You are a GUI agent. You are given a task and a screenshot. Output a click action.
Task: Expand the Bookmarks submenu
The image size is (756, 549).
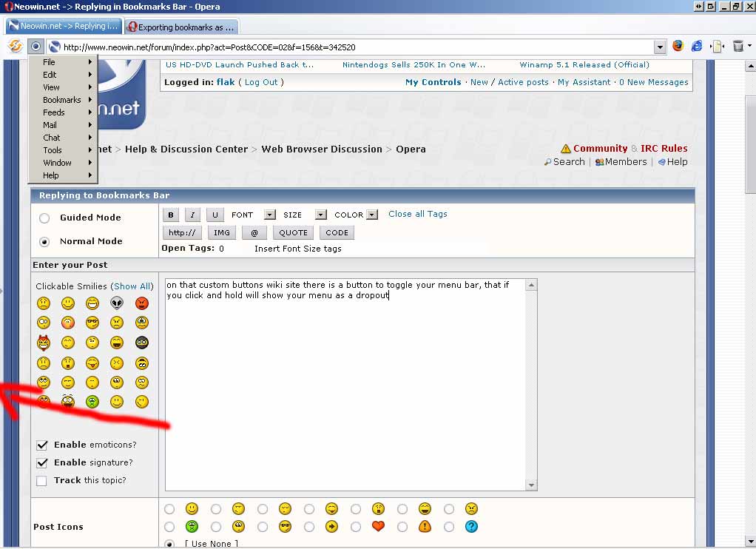[x=63, y=99]
